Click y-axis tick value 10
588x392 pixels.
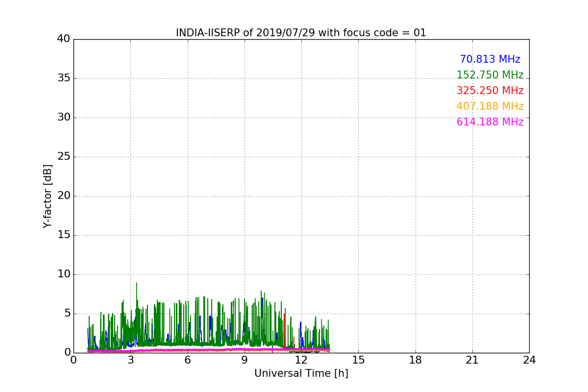64,274
